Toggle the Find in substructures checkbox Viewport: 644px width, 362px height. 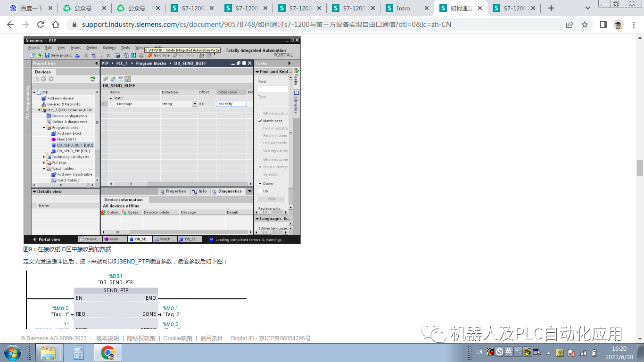pyautogui.click(x=260, y=128)
